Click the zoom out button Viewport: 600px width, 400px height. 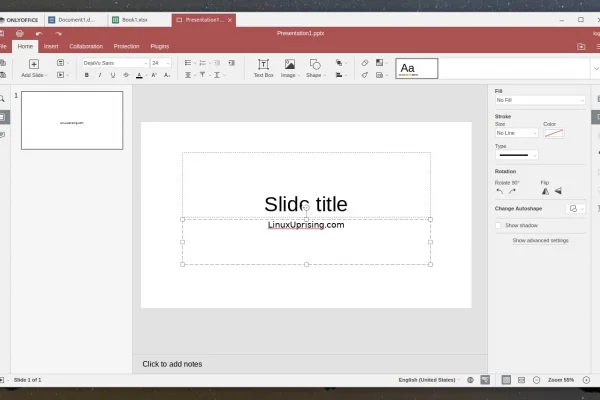[536, 380]
